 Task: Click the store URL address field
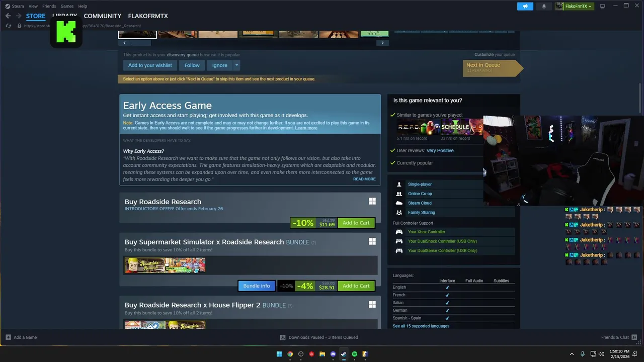(x=83, y=26)
